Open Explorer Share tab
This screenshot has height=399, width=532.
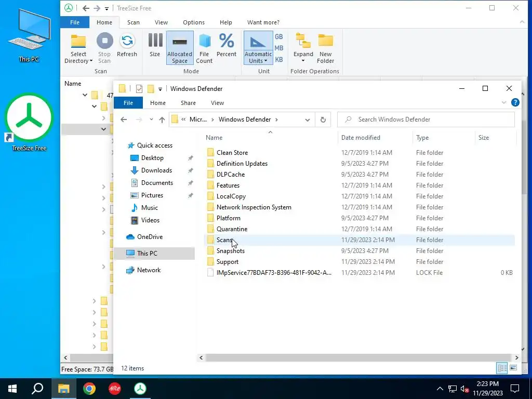(188, 103)
